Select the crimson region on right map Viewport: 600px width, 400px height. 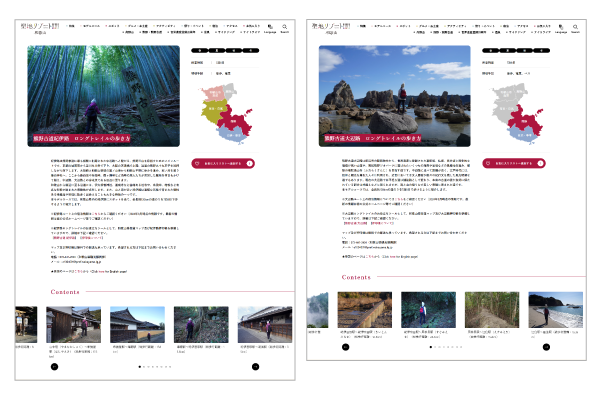(x=524, y=118)
